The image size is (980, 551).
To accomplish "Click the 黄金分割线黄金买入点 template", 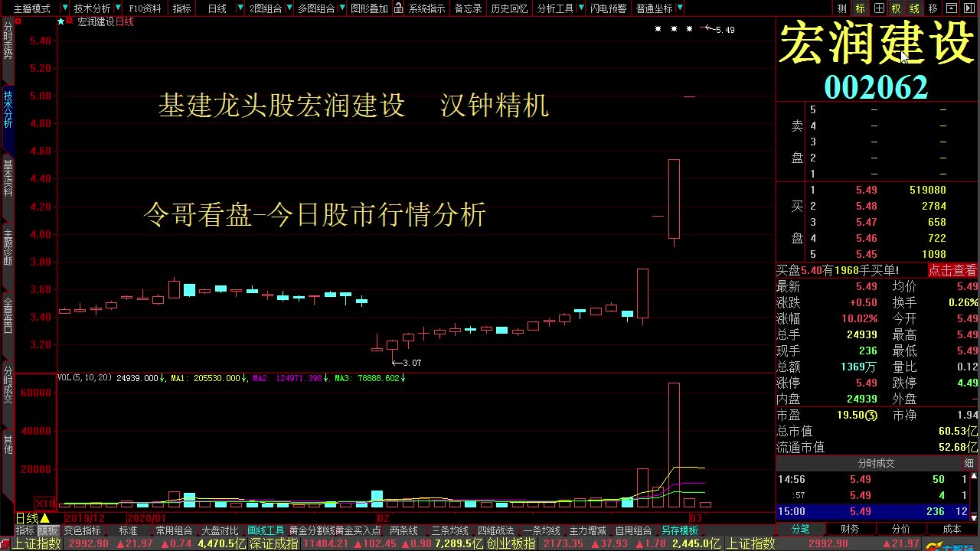I will coord(335,530).
